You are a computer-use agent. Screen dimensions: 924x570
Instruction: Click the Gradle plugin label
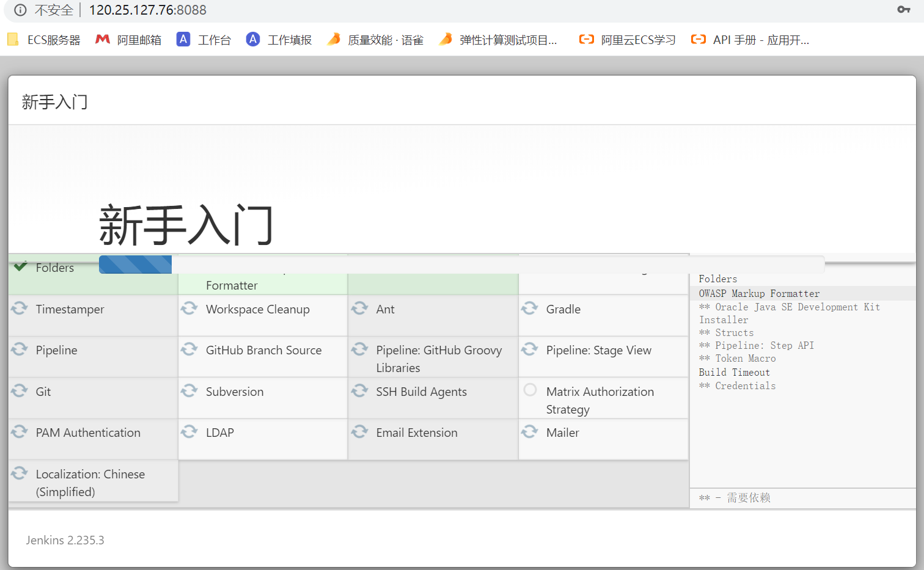pyautogui.click(x=563, y=309)
